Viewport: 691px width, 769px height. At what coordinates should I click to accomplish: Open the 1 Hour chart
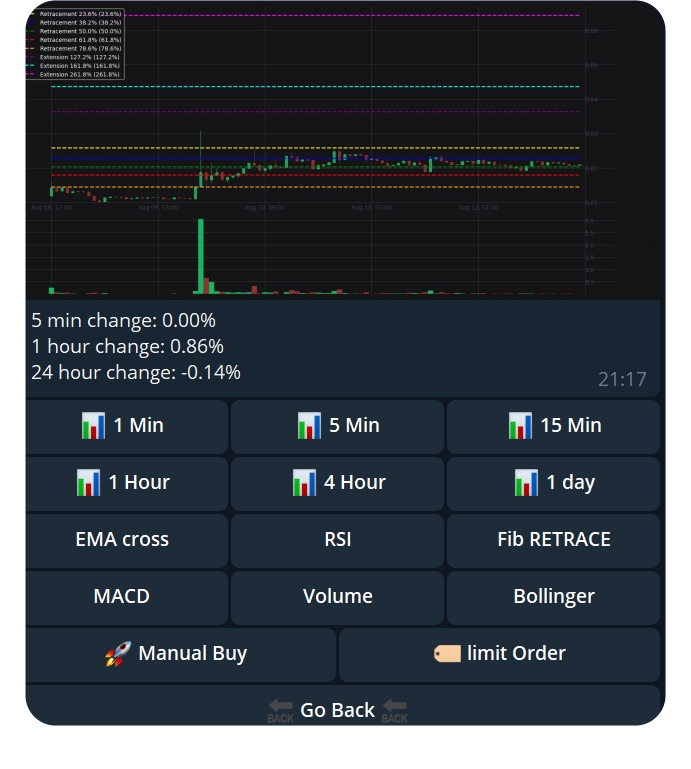126,483
